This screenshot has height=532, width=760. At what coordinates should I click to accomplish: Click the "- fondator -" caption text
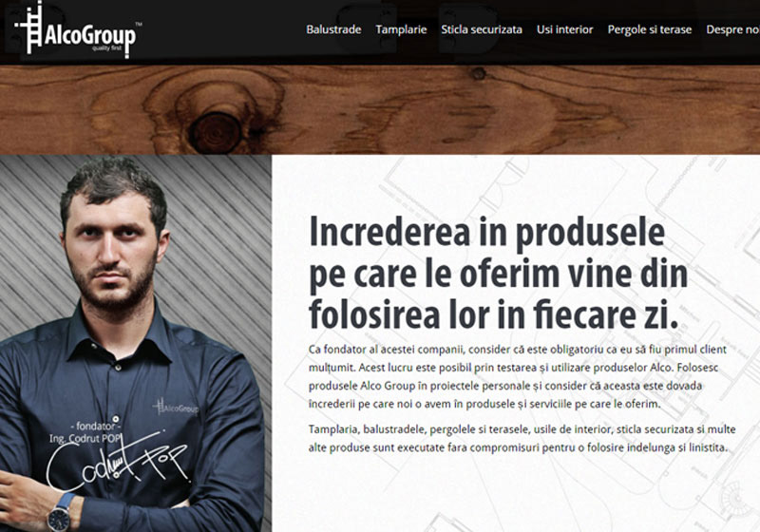(96, 427)
